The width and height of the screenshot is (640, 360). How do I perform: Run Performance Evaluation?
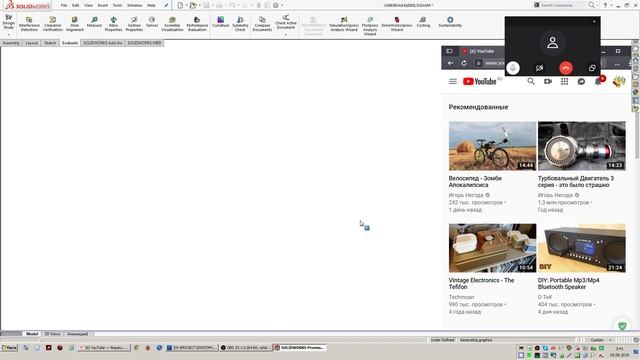click(x=197, y=24)
